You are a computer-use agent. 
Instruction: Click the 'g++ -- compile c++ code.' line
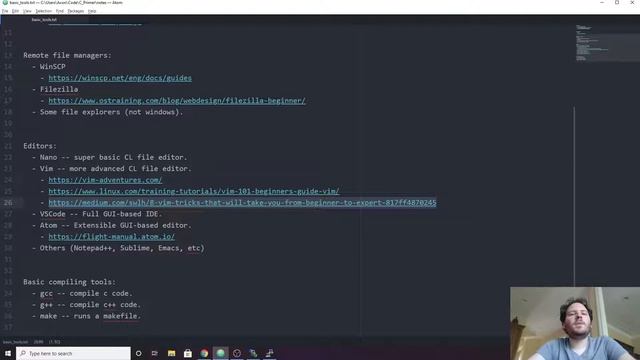click(86, 304)
